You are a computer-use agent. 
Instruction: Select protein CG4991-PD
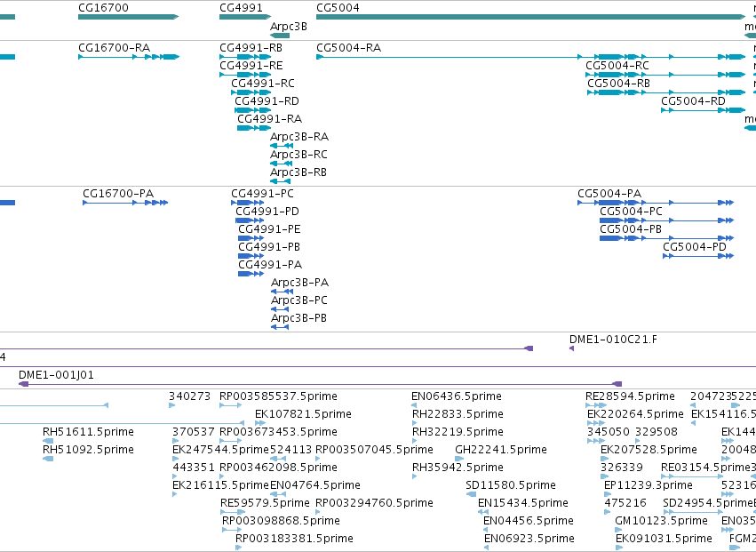click(267, 212)
